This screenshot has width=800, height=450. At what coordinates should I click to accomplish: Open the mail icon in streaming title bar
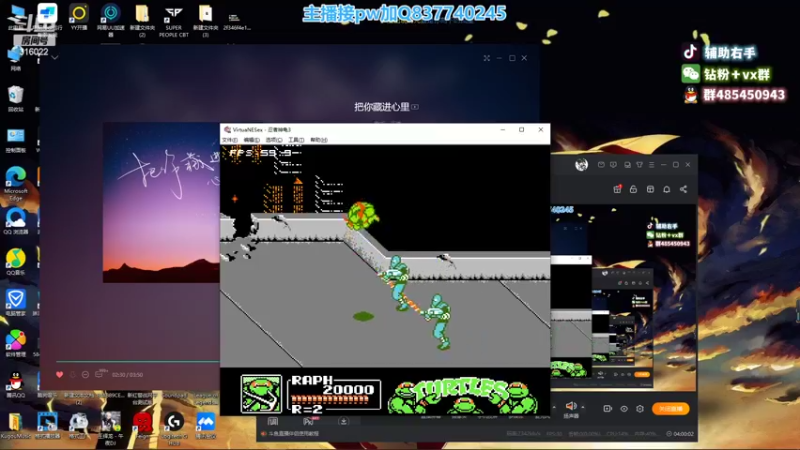pos(601,165)
